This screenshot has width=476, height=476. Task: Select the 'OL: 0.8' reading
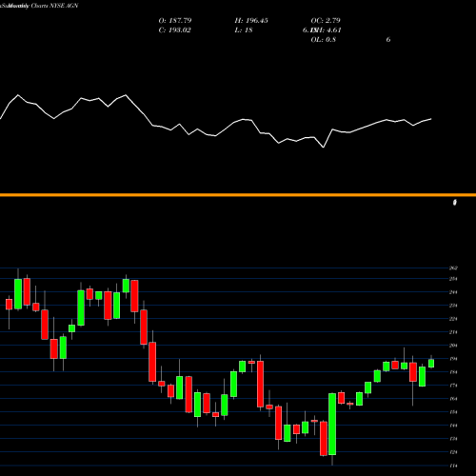tap(324, 40)
